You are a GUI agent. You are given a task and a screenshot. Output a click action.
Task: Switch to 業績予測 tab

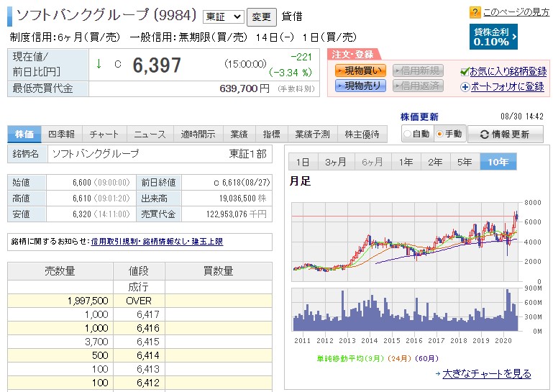coord(313,134)
